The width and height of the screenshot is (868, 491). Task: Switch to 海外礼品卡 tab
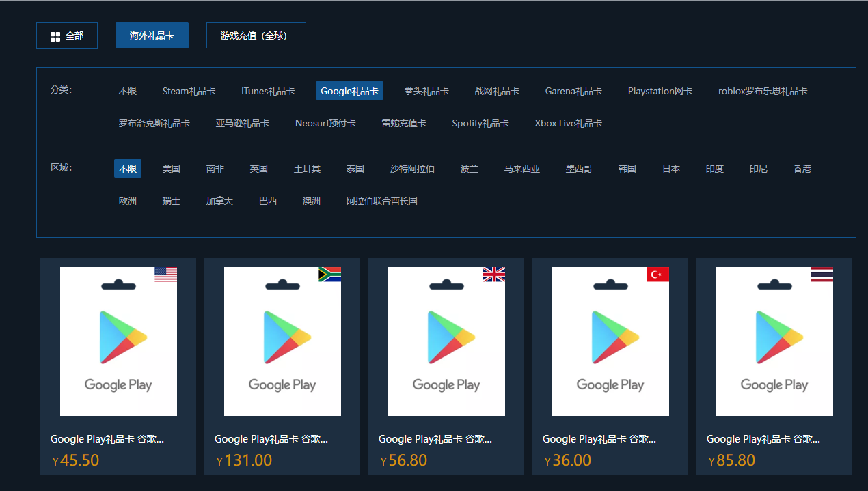152,36
